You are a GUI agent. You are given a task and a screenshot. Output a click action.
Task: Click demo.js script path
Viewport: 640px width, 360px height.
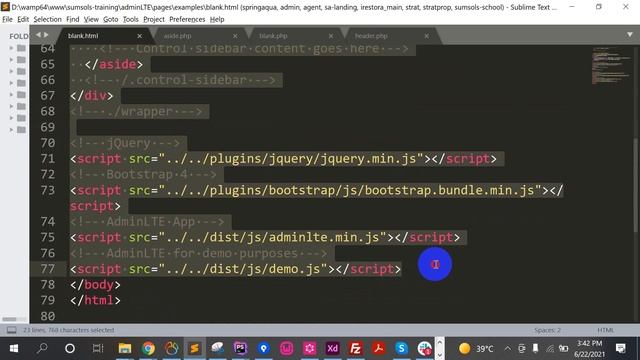(x=243, y=269)
